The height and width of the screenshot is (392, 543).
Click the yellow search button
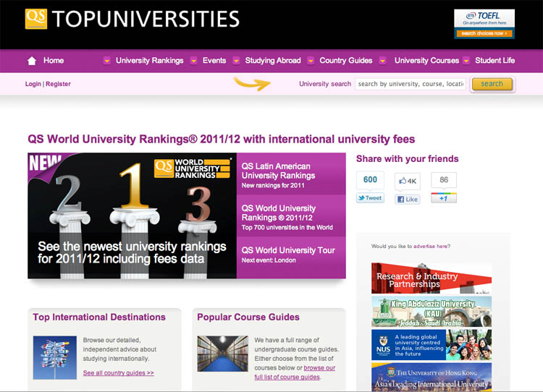pos(492,84)
